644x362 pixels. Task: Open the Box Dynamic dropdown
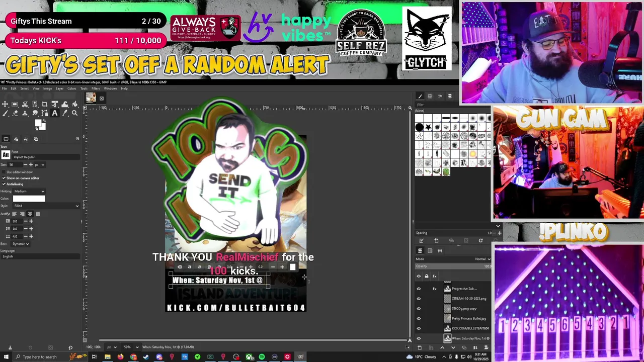(x=21, y=244)
